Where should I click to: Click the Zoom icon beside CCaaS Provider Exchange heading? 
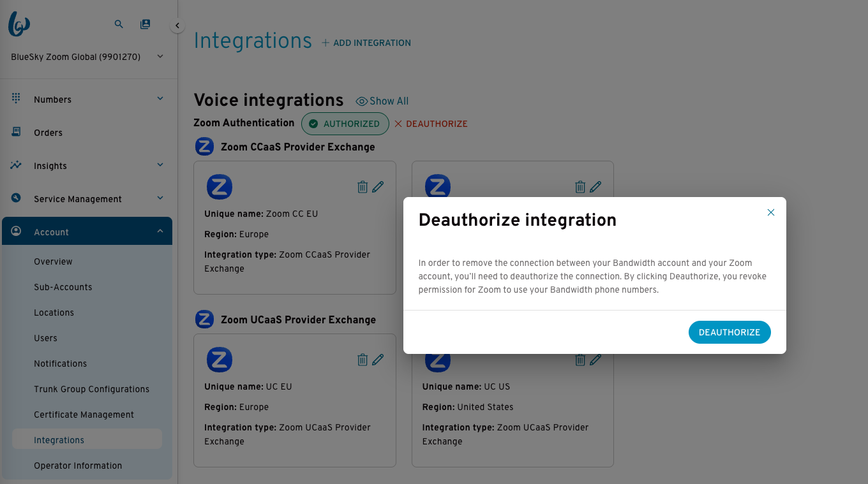pos(204,147)
